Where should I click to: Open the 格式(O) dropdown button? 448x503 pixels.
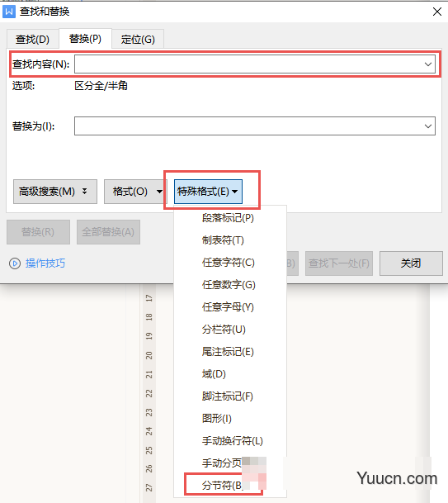point(135,192)
